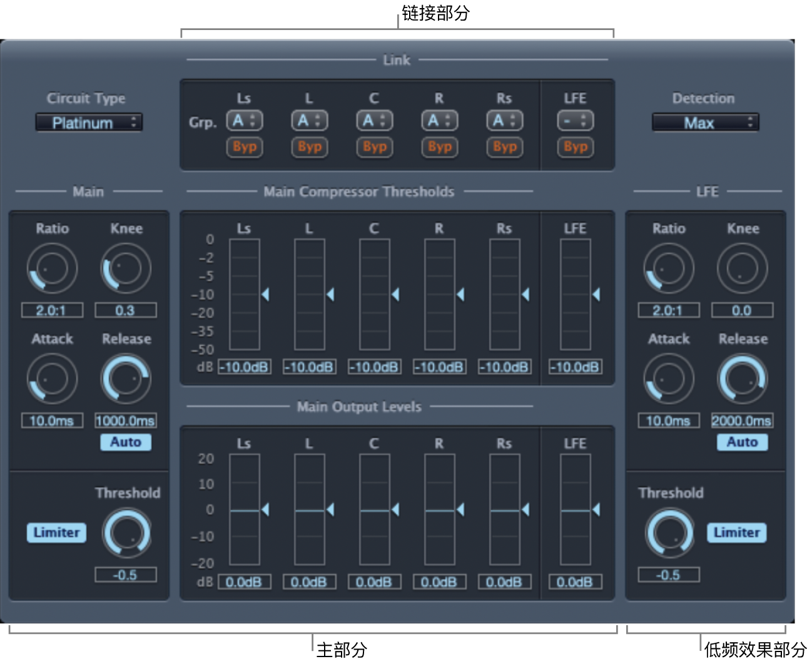
Task: Click the Main Knee knob
Action: (x=126, y=268)
